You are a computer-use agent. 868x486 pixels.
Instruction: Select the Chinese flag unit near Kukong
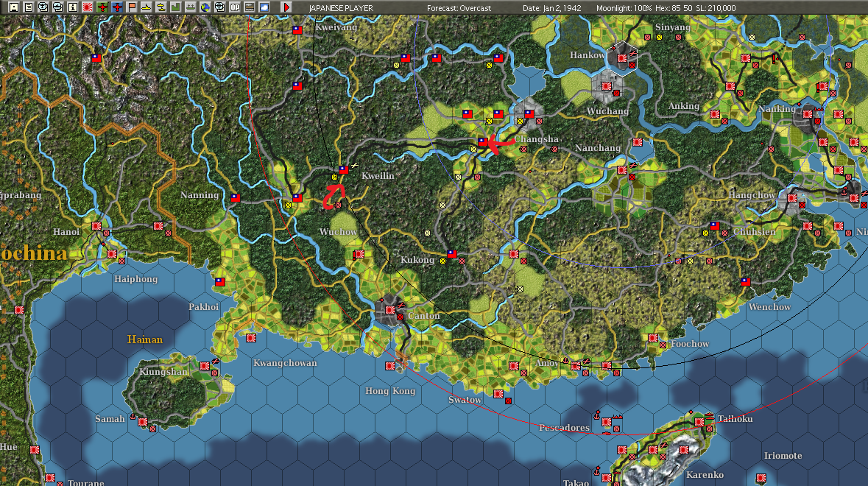[x=452, y=253]
